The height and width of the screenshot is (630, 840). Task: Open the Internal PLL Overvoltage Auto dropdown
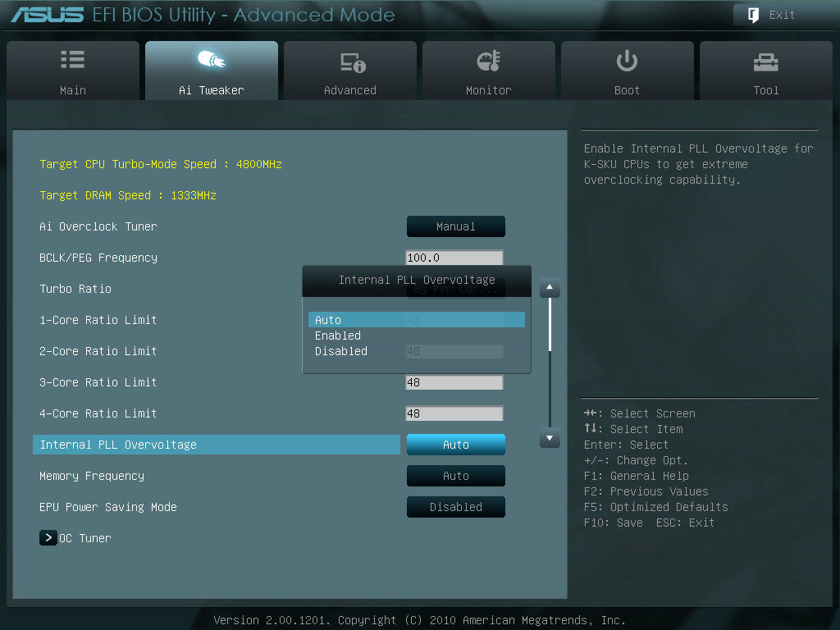[456, 445]
